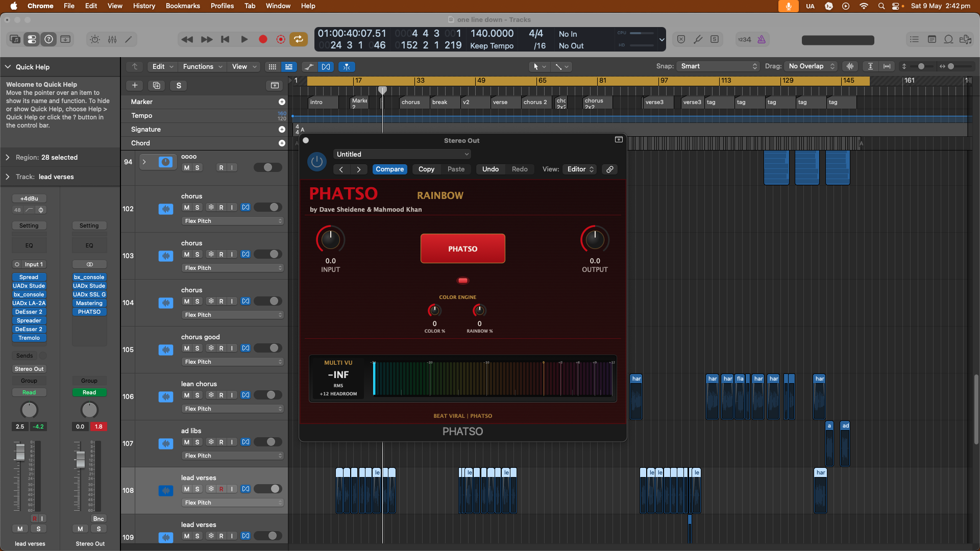Record-enable track 108 lead verses
The height and width of the screenshot is (551, 980).
coord(222,489)
